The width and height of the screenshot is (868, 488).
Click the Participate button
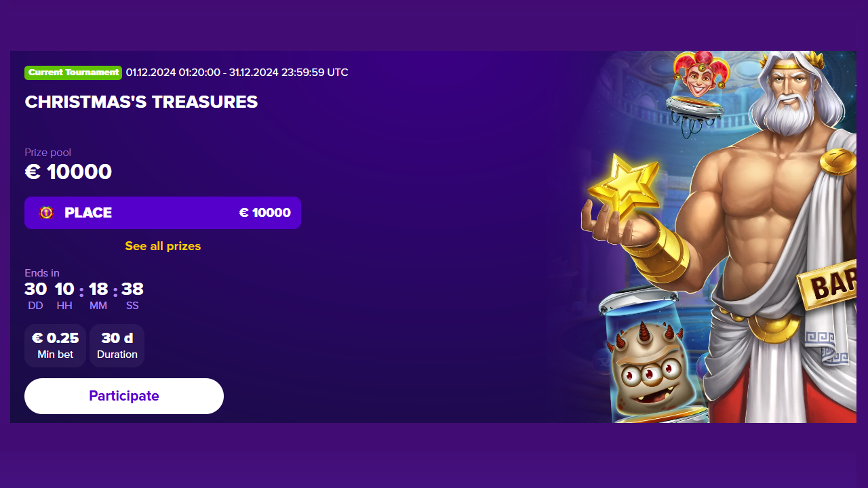(x=124, y=396)
